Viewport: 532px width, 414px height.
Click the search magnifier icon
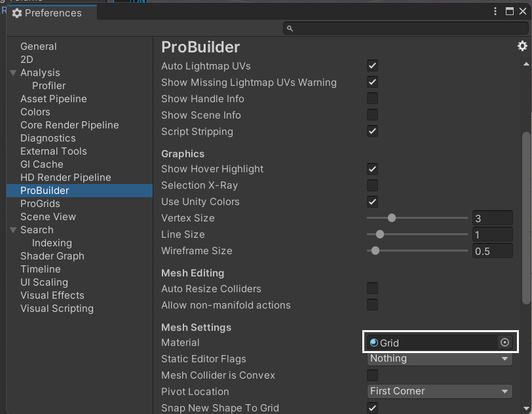(290, 29)
